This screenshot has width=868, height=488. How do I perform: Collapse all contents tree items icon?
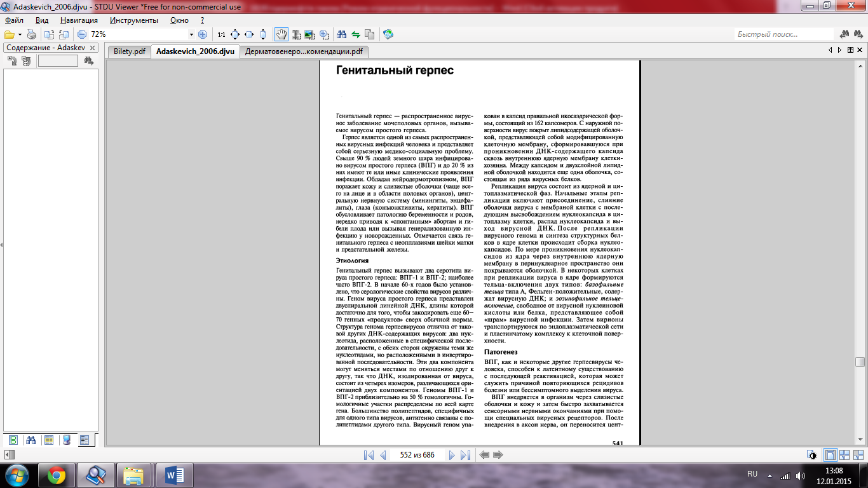[26, 61]
